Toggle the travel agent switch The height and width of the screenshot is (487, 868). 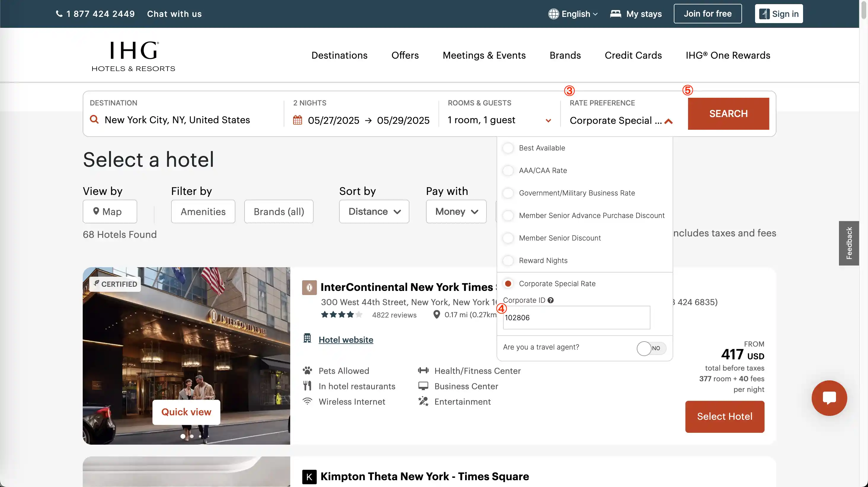[651, 348]
